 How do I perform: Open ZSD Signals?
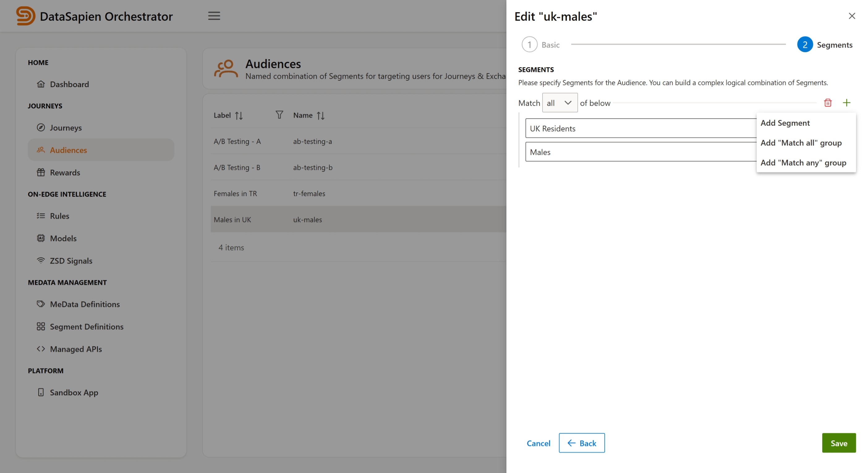[x=71, y=261]
